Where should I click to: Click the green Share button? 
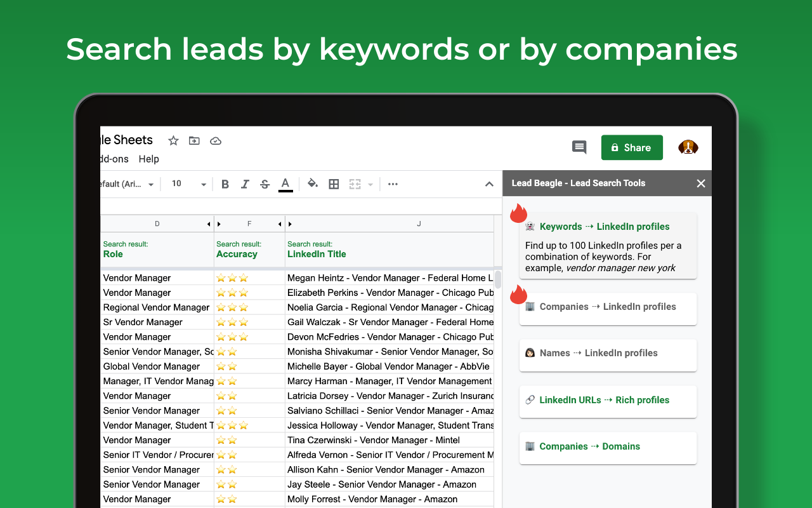pyautogui.click(x=632, y=147)
